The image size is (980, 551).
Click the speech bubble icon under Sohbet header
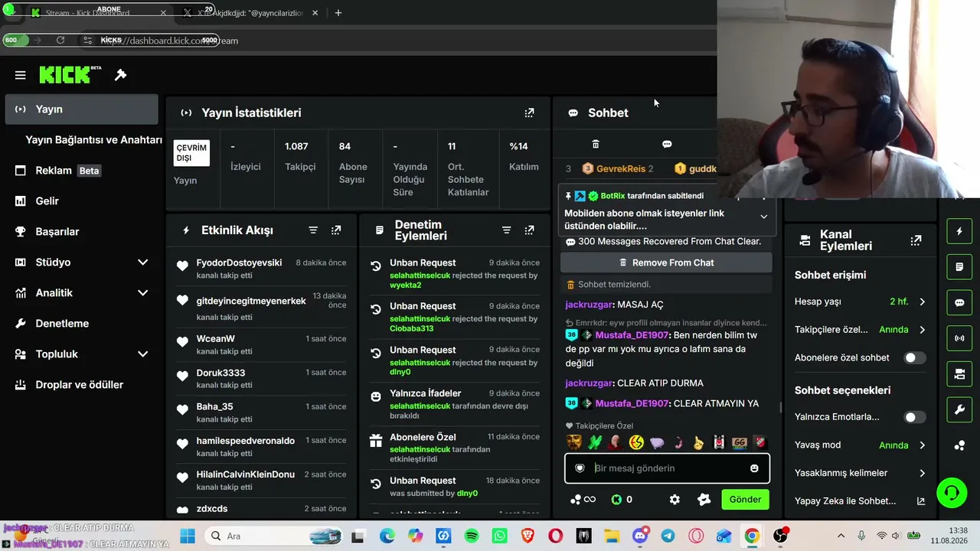(667, 144)
